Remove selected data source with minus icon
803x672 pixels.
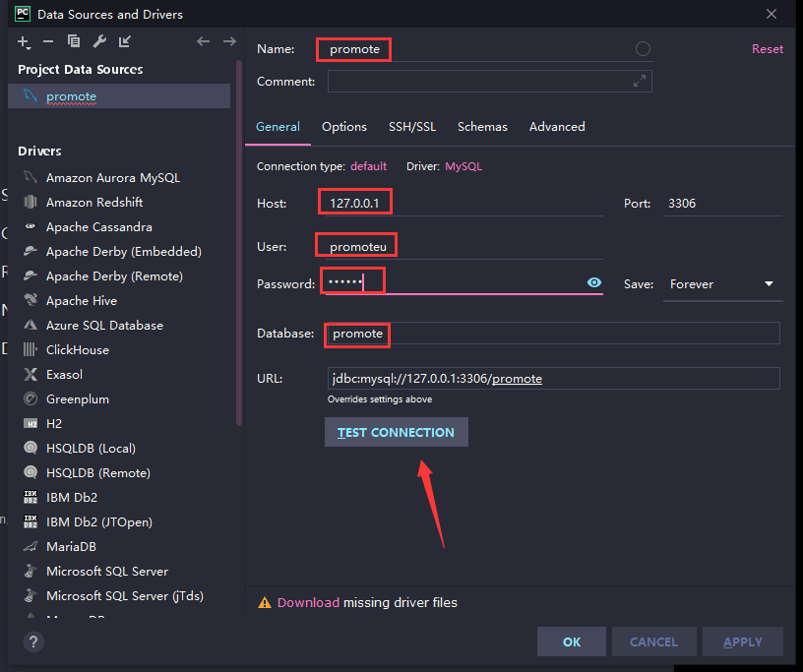(x=48, y=41)
